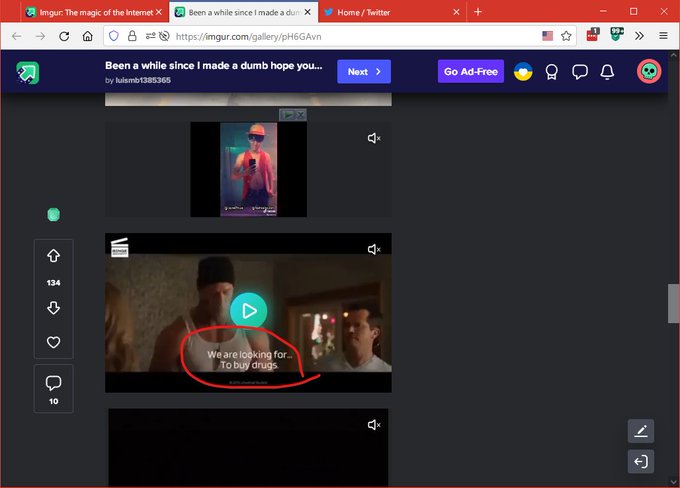
Task: Close the Been a while since tab
Action: coord(307,13)
